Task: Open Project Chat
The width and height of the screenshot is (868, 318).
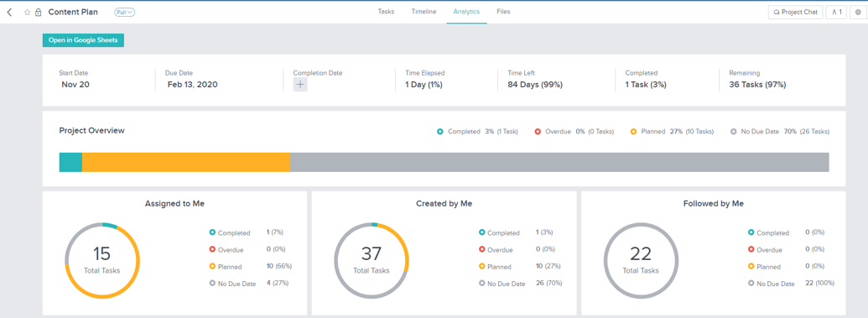Action: 796,13
